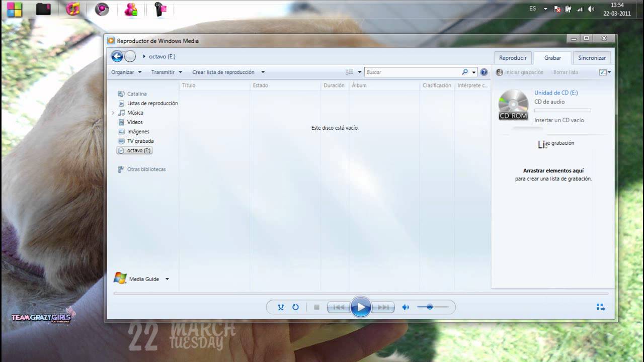
Task: Sort by the Clasificación column header
Action: point(437,85)
